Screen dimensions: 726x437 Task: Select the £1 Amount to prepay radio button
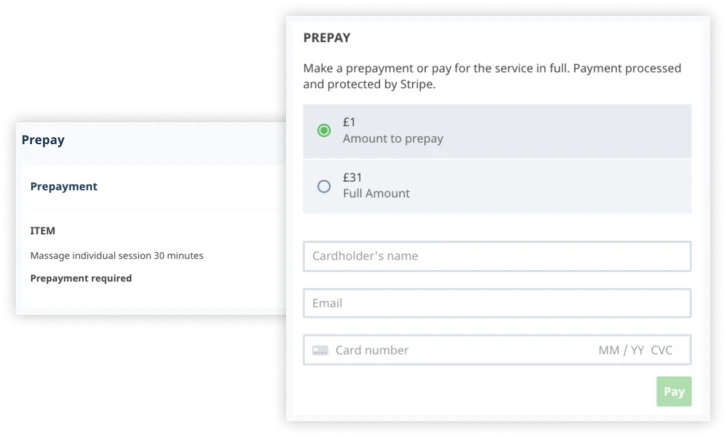[x=324, y=131]
